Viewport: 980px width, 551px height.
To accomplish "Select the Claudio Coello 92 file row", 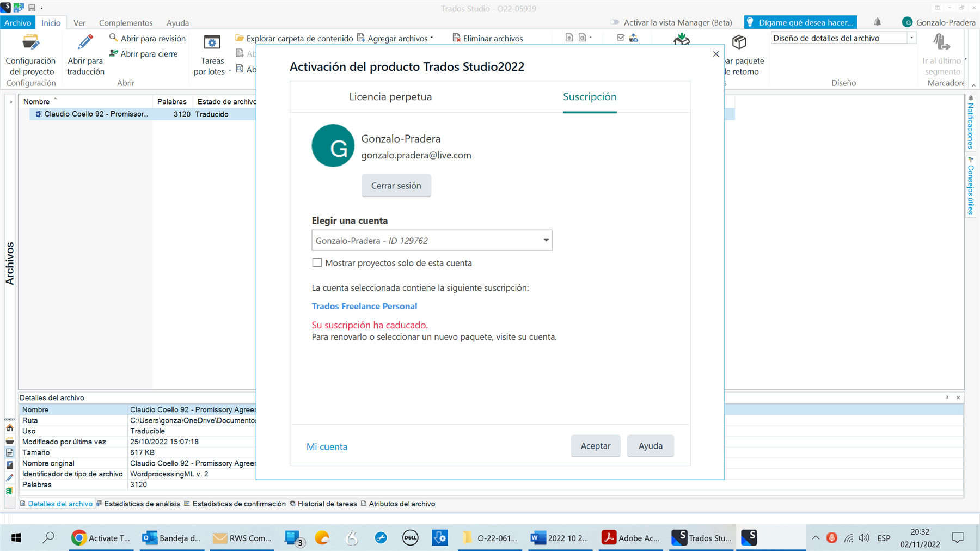I will click(x=93, y=114).
